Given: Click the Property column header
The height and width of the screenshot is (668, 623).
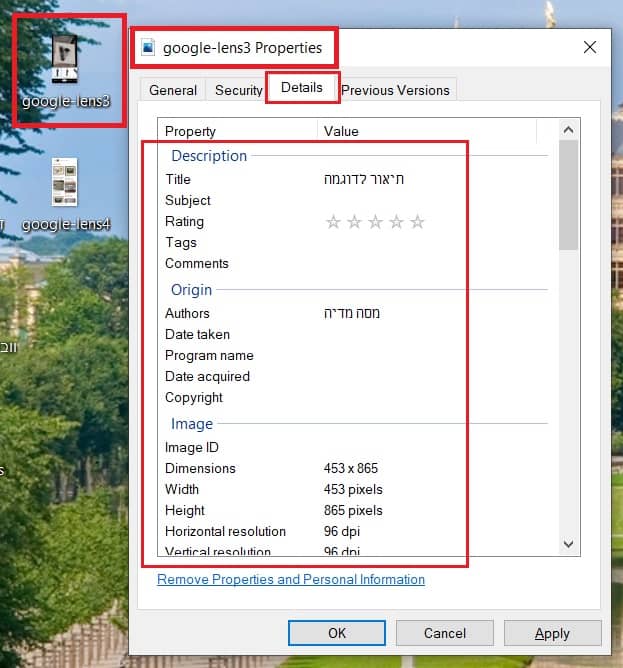Looking at the screenshot, I should 190,131.
